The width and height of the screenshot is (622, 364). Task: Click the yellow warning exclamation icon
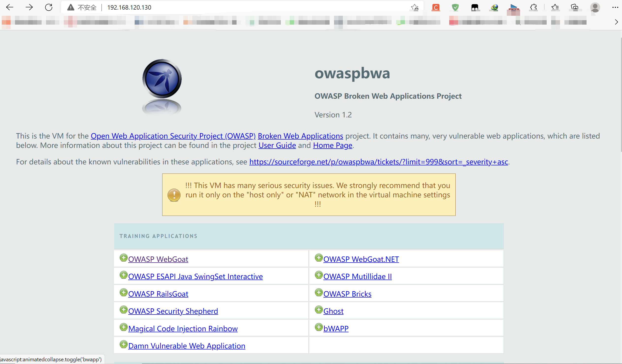[174, 195]
